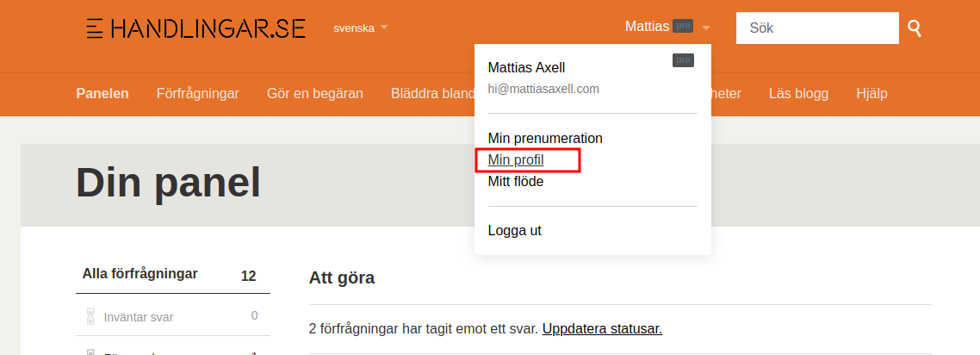
Task: Collapse the Mattias account dropdown
Action: click(706, 28)
